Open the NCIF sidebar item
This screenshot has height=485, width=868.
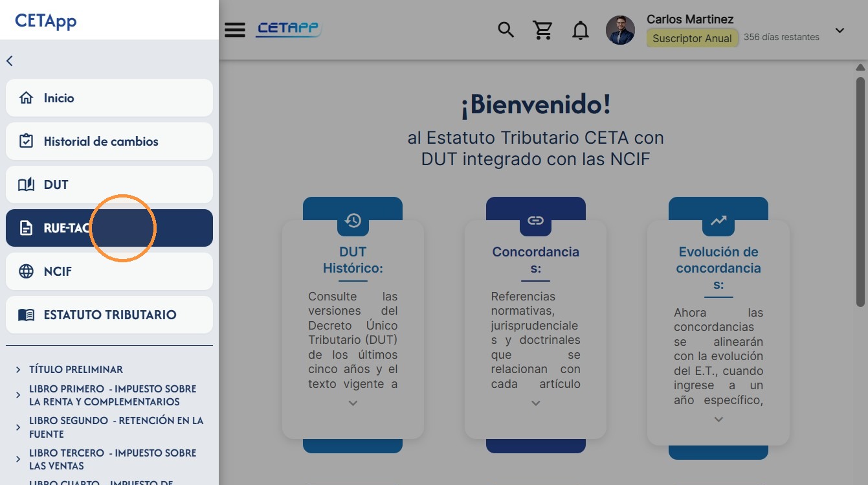109,271
